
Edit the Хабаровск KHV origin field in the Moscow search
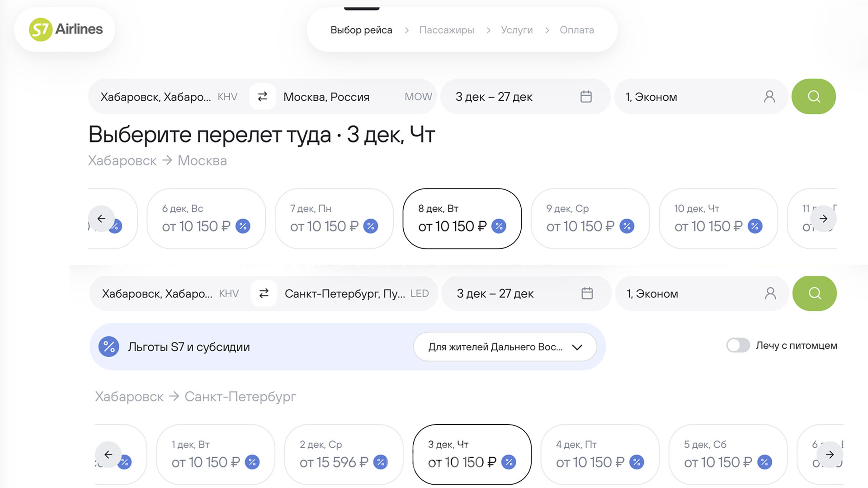tap(169, 97)
